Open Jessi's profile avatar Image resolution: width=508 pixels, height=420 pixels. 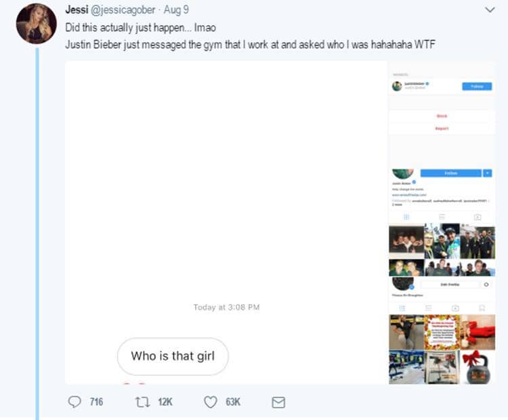(37, 24)
